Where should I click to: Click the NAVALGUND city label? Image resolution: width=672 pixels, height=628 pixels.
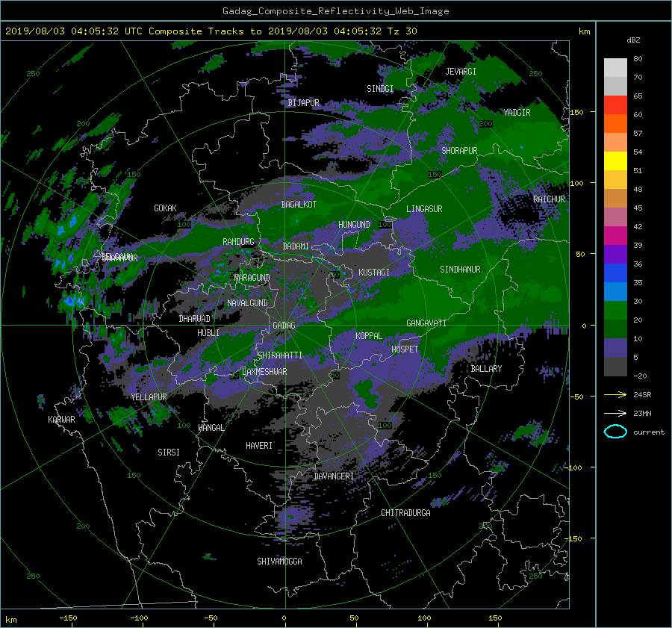[x=247, y=303]
